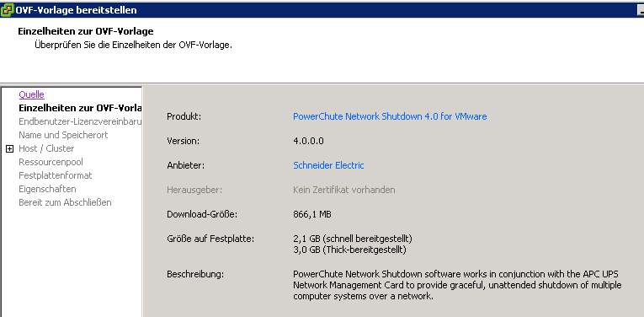
Task: Click the 3,0 GB Thick-bereitgestellt size line
Action: tap(349, 250)
